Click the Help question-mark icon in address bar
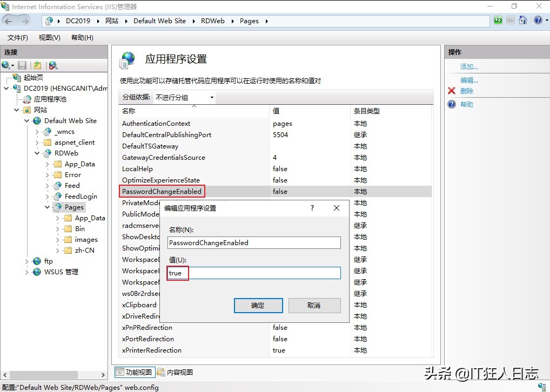 tap(538, 21)
